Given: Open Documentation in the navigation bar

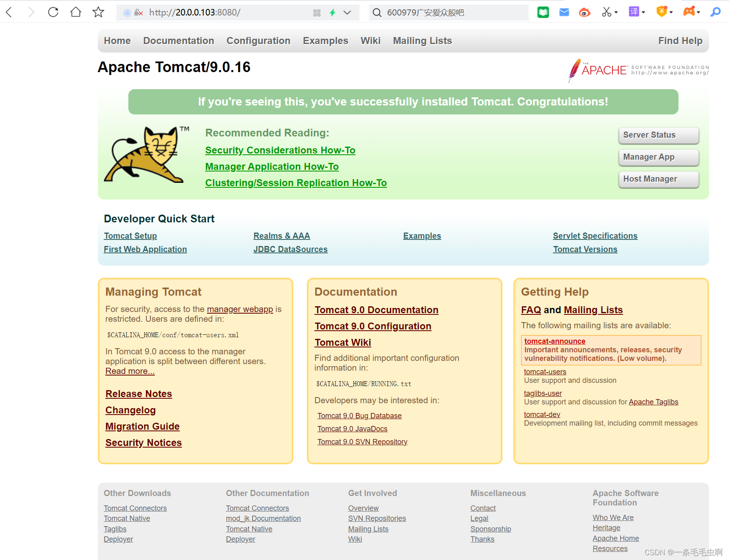Looking at the screenshot, I should click(x=178, y=41).
